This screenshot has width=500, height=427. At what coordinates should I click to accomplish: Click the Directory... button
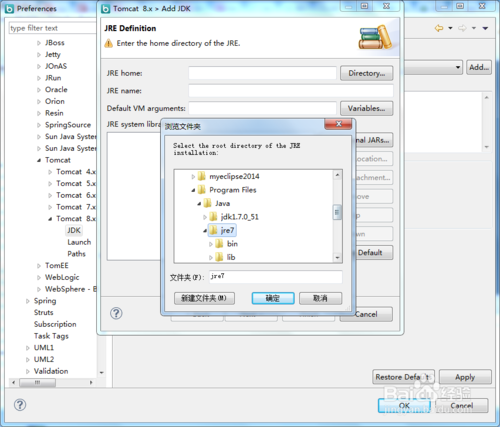click(x=366, y=73)
